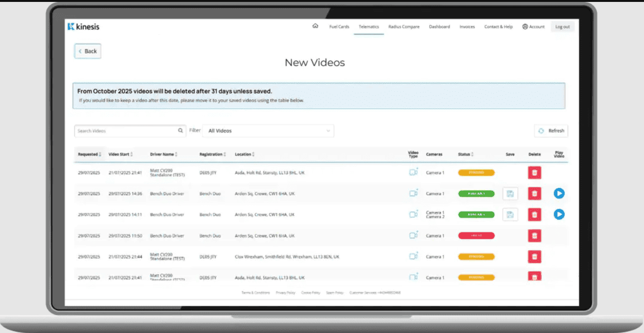Open the All Videos filter dropdown
Viewport: 644px width, 333px height.
(268, 131)
